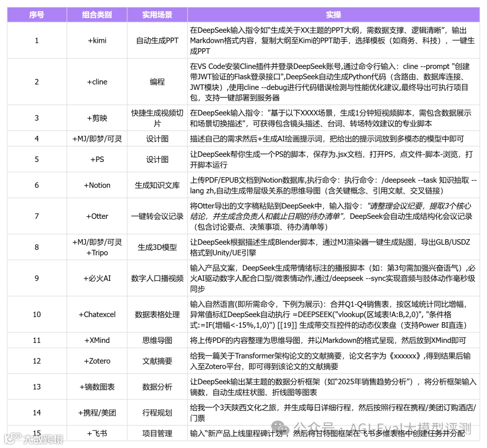Viewport: 487px width, 448px height.
Task: Click the AI绘画提示词 description in row 4
Action: 334,139
